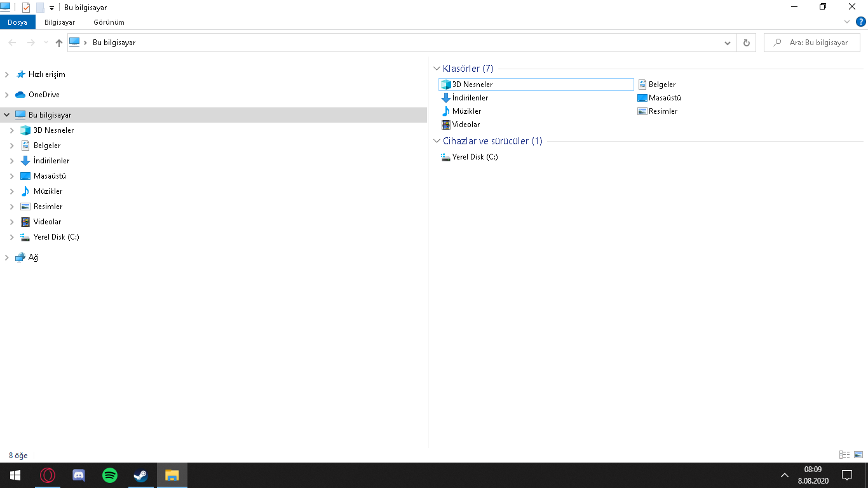Expand 3D Nesneler in the navigation tree

tap(11, 130)
